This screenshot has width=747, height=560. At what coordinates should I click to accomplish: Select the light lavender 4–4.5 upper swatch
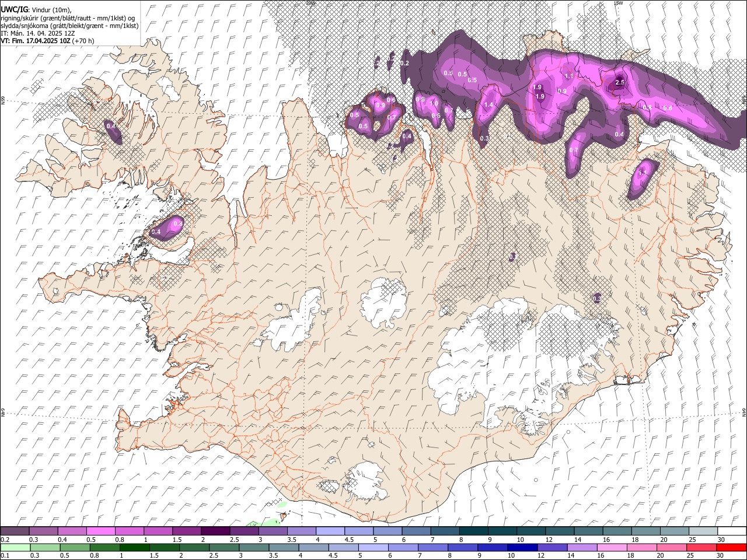coord(330,531)
